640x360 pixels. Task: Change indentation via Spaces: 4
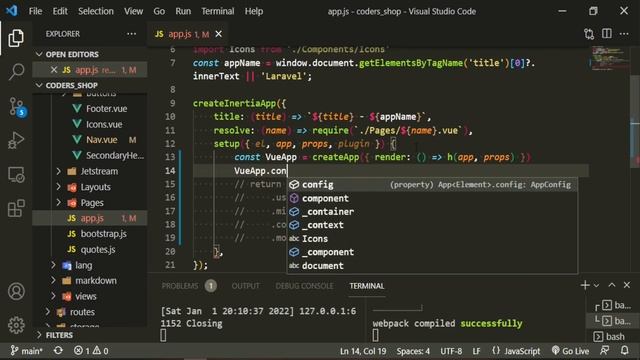pyautogui.click(x=413, y=351)
